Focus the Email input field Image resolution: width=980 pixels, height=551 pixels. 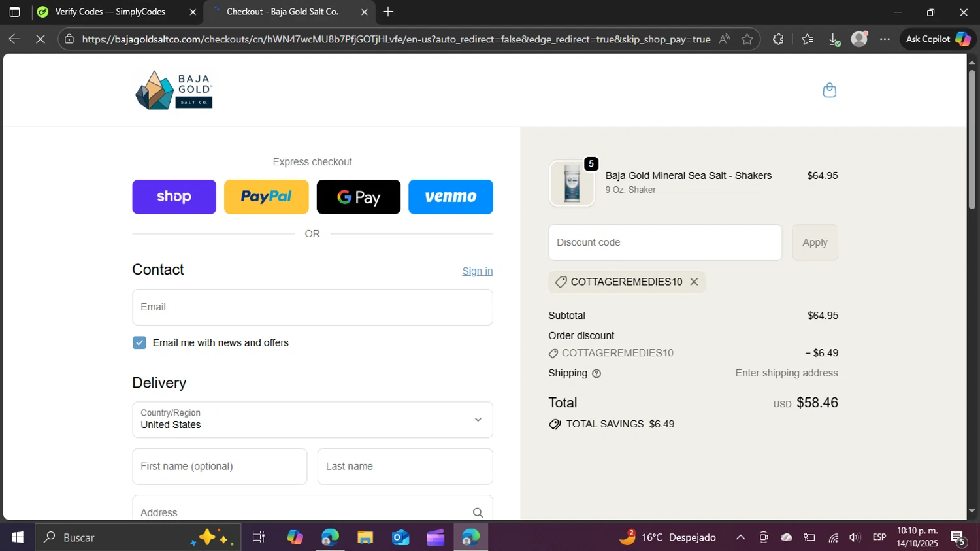click(x=312, y=307)
